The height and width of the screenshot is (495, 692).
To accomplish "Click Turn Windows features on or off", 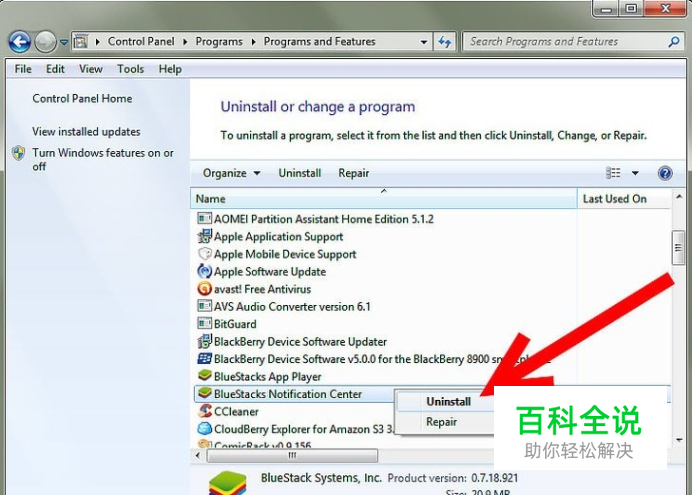I will (102, 159).
